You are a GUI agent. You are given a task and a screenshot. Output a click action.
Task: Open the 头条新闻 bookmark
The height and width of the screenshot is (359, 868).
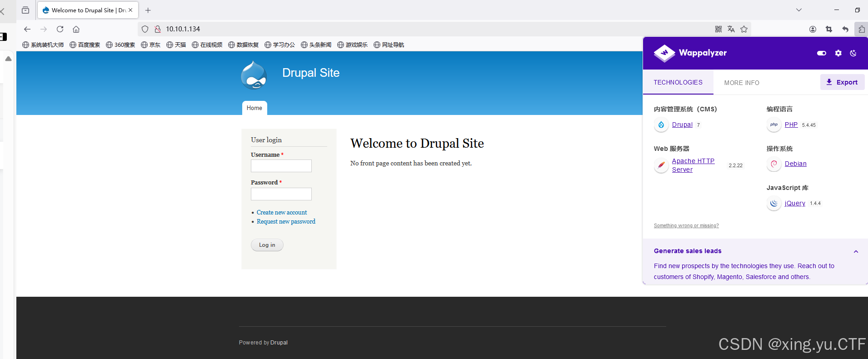tap(316, 45)
